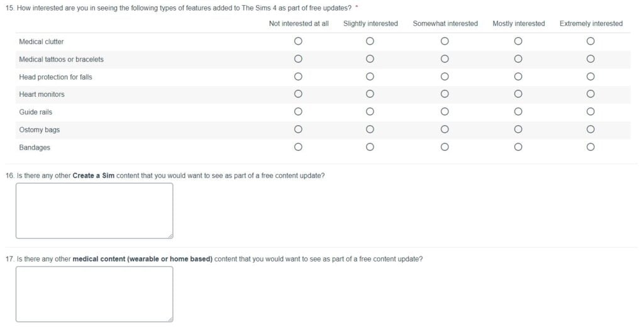644x327 pixels.
Task: Select 'Not interested at all' for Medical clutter
Action: point(298,41)
